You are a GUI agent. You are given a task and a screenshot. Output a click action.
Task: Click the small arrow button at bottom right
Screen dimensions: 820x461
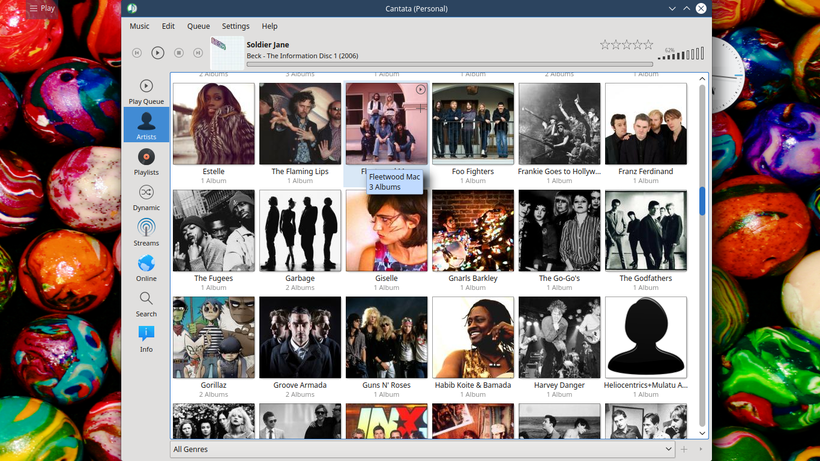click(x=701, y=449)
